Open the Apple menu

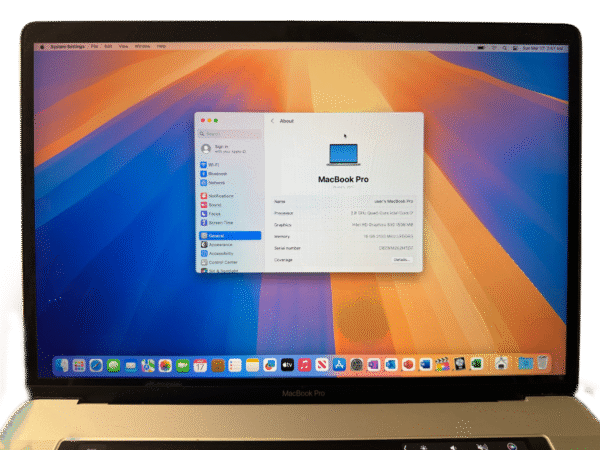tap(42, 47)
